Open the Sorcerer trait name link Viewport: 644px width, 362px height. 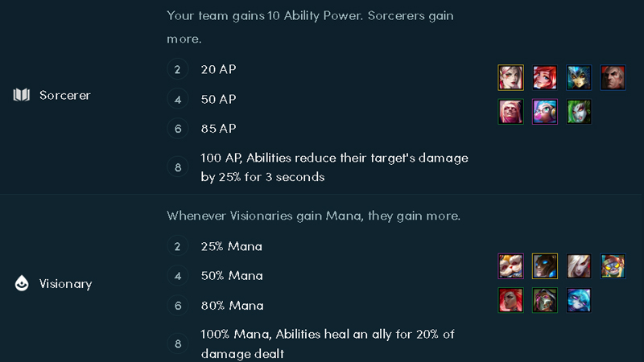(65, 95)
